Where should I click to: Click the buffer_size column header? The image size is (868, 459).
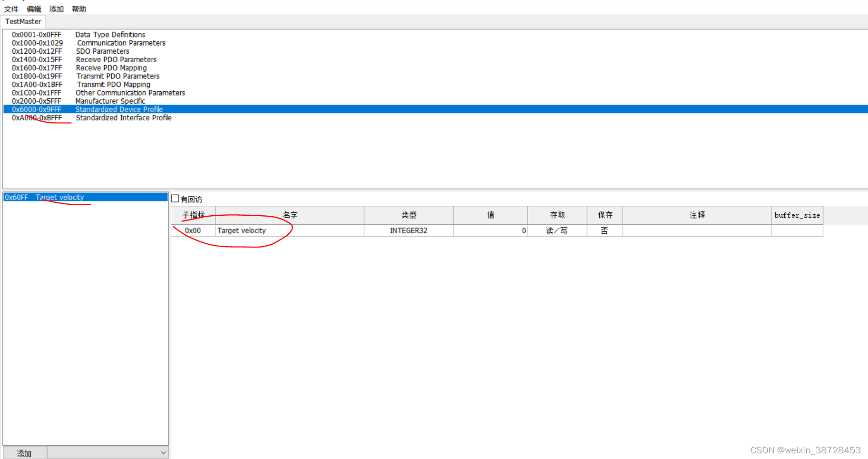pos(797,215)
